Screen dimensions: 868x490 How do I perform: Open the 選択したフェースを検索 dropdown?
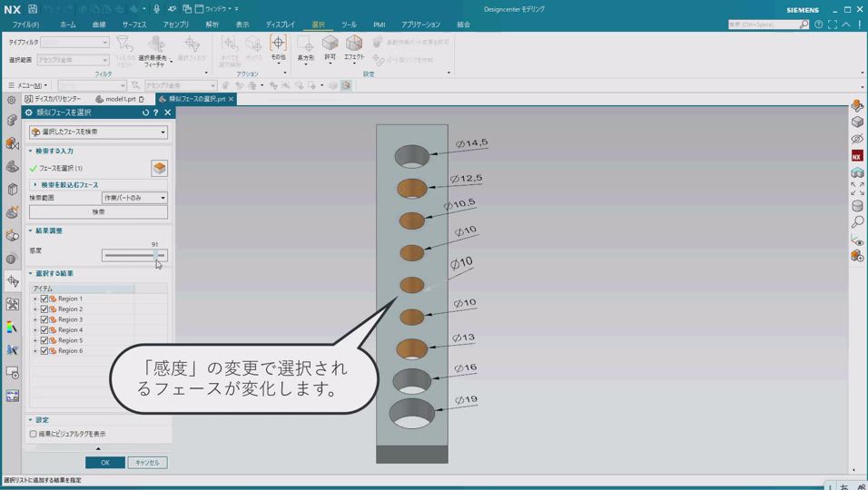(x=99, y=132)
